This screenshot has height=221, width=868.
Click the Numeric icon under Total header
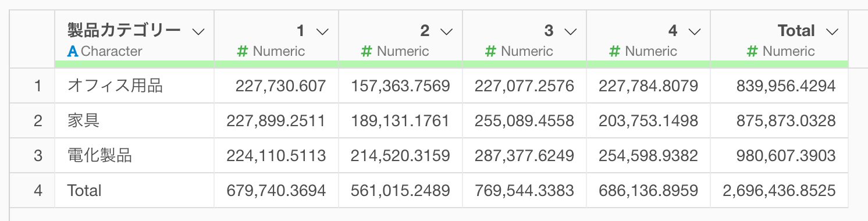pyautogui.click(x=752, y=51)
